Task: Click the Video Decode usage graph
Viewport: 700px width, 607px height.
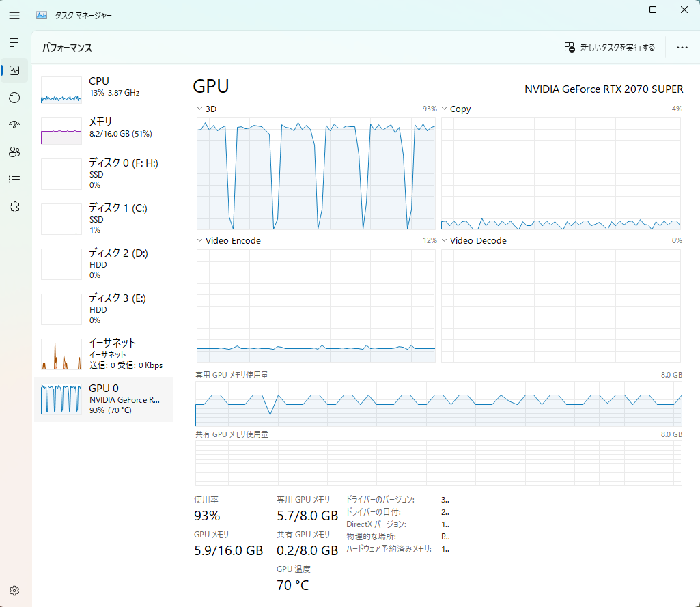Action: (561, 306)
